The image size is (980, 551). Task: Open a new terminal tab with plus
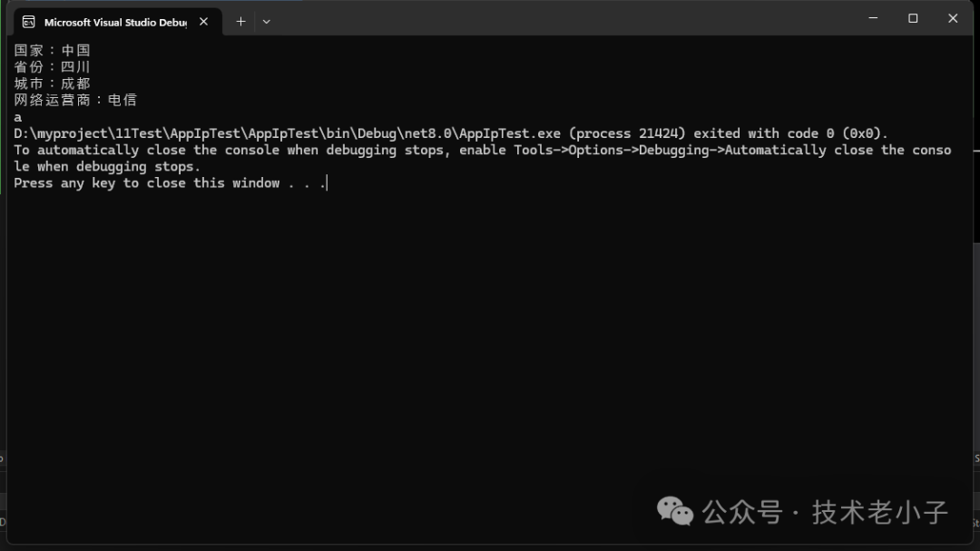[240, 21]
